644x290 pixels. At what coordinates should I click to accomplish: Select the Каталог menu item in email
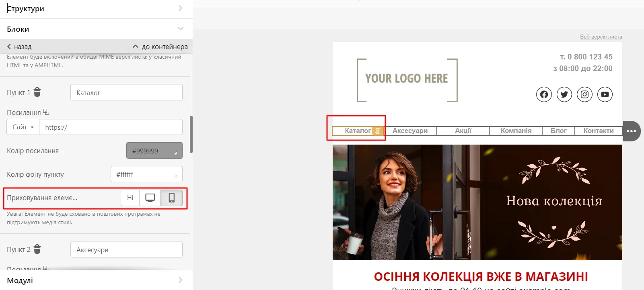coord(358,131)
